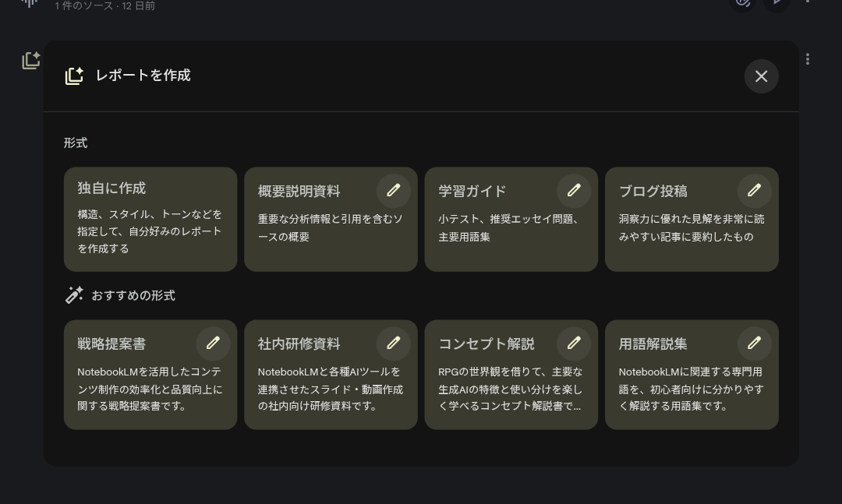Click the edit pencil on 学習ガイド

(574, 190)
